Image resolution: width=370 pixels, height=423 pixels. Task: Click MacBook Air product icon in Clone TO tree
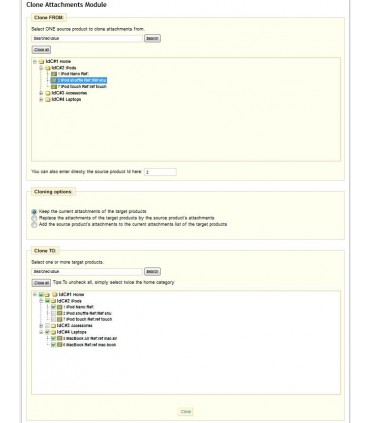click(x=59, y=338)
